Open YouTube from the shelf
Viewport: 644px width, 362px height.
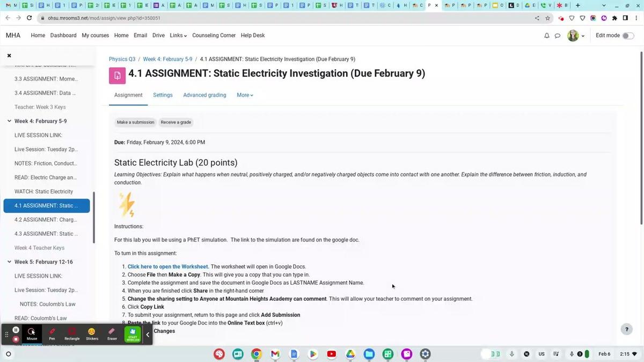(331, 354)
